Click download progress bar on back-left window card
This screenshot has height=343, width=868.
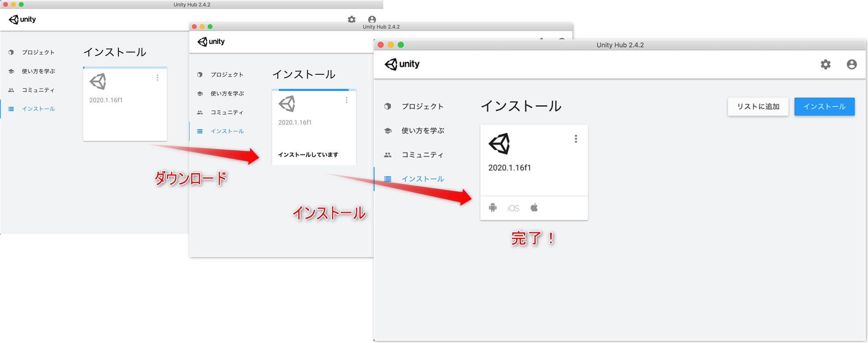[125, 67]
